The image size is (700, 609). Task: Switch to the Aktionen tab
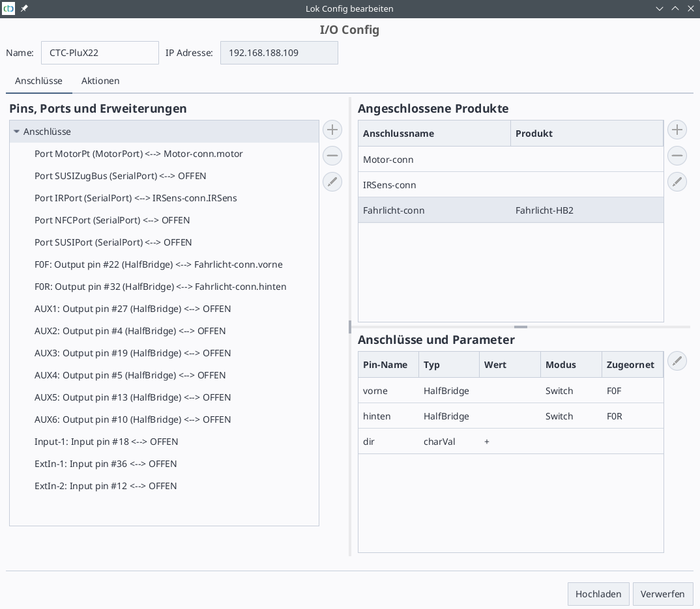[x=100, y=81]
